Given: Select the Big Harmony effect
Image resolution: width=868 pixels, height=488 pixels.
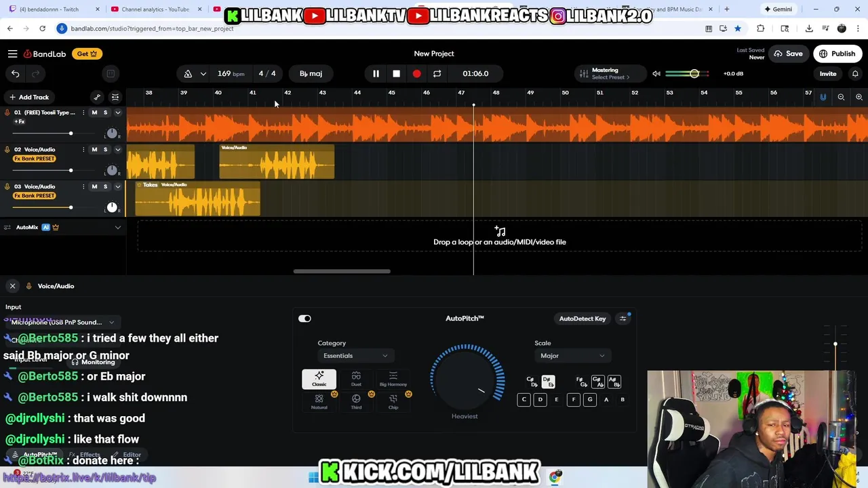Looking at the screenshot, I should point(393,379).
